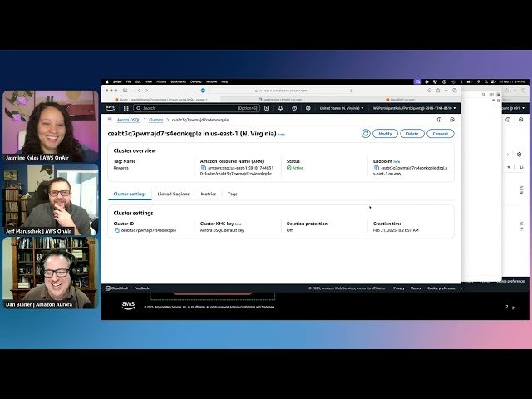Open the History menu in menu bar

(161, 81)
